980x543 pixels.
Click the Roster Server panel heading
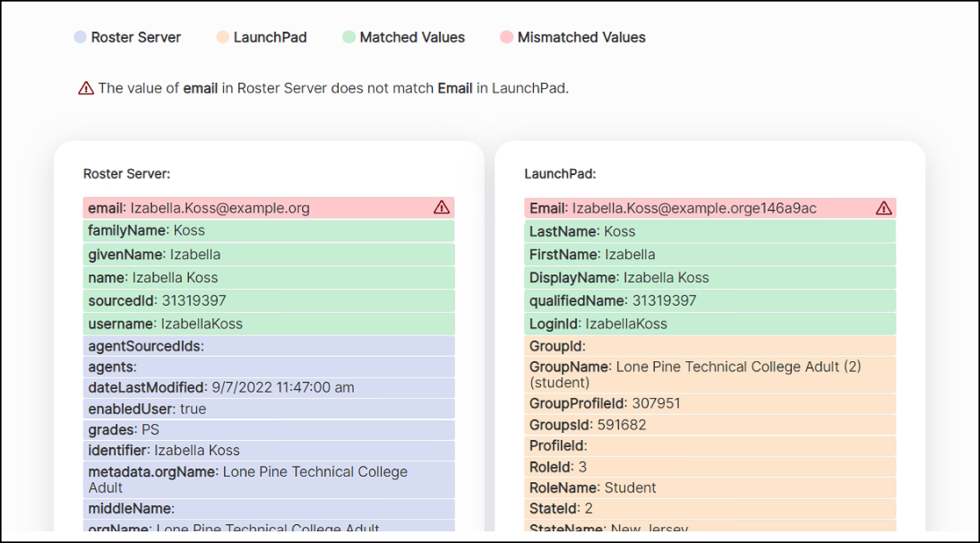point(126,174)
